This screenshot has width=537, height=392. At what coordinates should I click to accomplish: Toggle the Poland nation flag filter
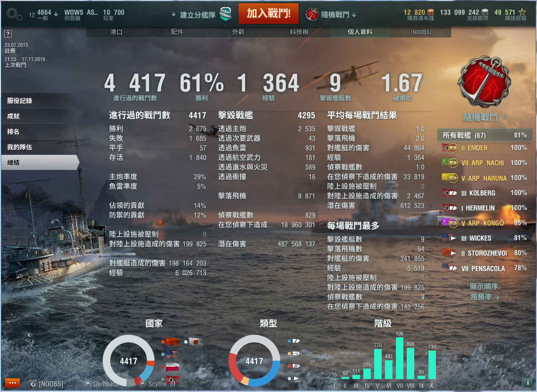click(x=172, y=367)
